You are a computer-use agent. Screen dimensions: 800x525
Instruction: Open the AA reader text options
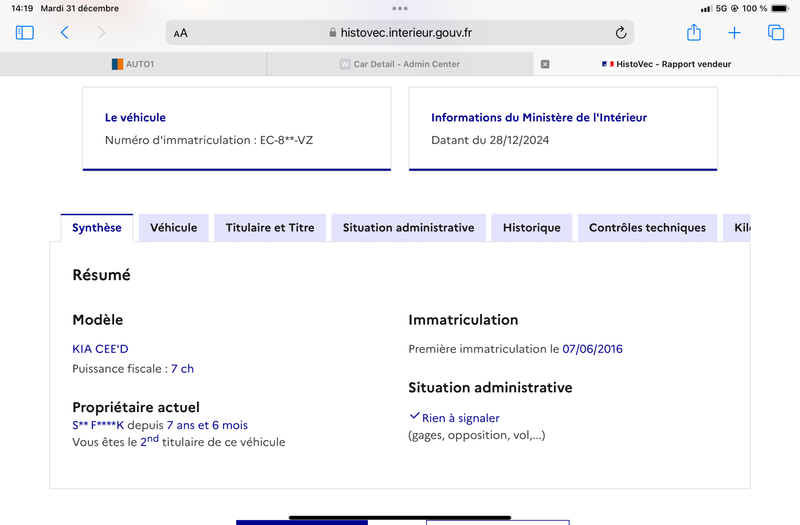(181, 33)
